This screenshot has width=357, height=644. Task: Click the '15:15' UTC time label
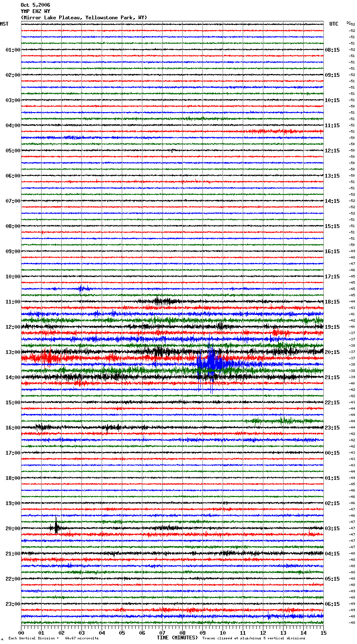[332, 226]
